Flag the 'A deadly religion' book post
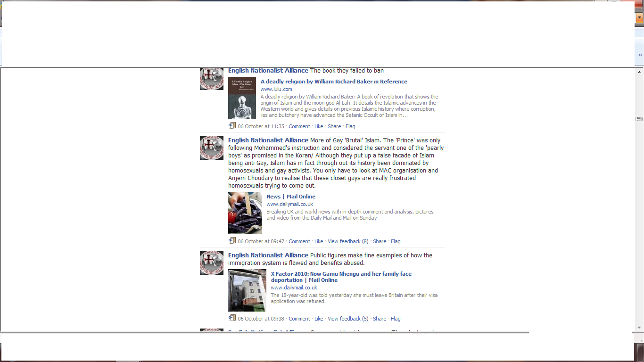Screen dimensions: 644x362 [x=350, y=126]
